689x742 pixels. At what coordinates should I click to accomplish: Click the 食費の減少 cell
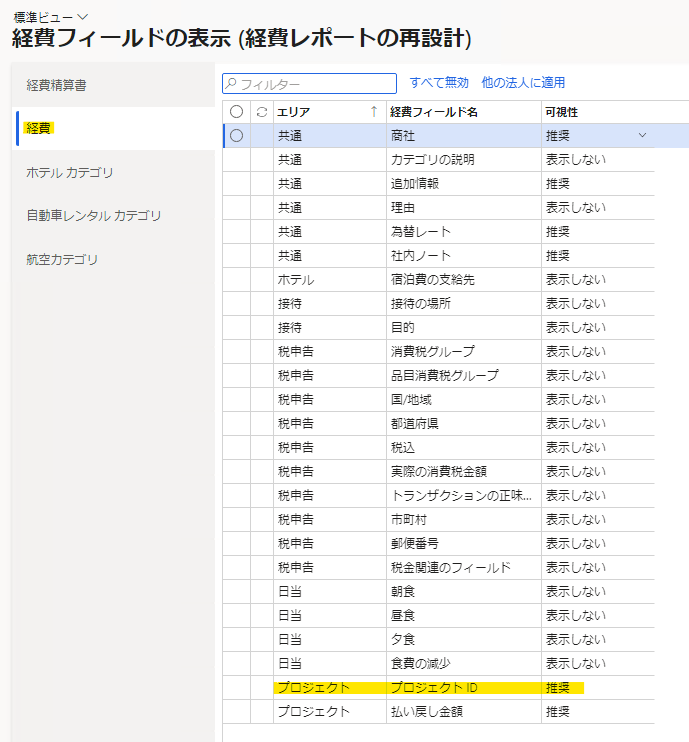point(464,663)
